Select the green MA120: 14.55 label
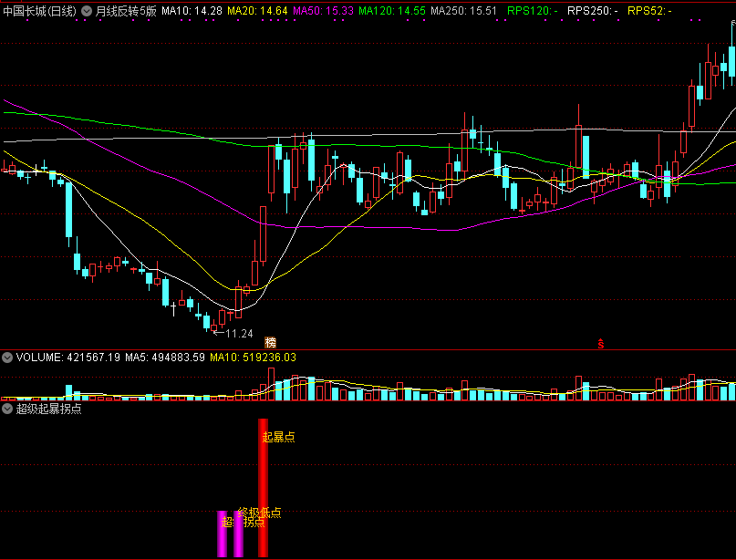 click(x=392, y=11)
